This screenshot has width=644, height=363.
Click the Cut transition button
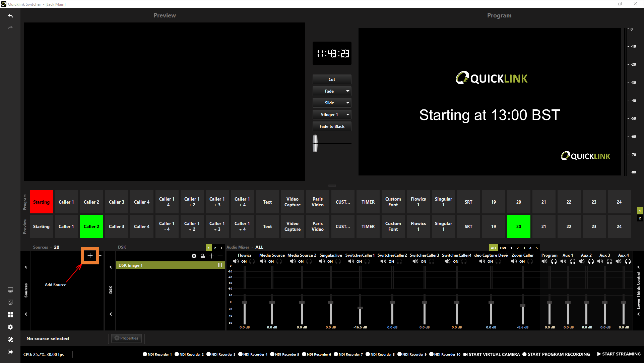coord(332,80)
